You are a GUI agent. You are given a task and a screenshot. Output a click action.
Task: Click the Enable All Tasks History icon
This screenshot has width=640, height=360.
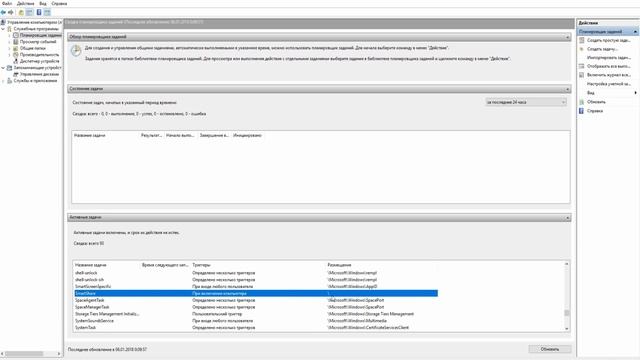582,75
